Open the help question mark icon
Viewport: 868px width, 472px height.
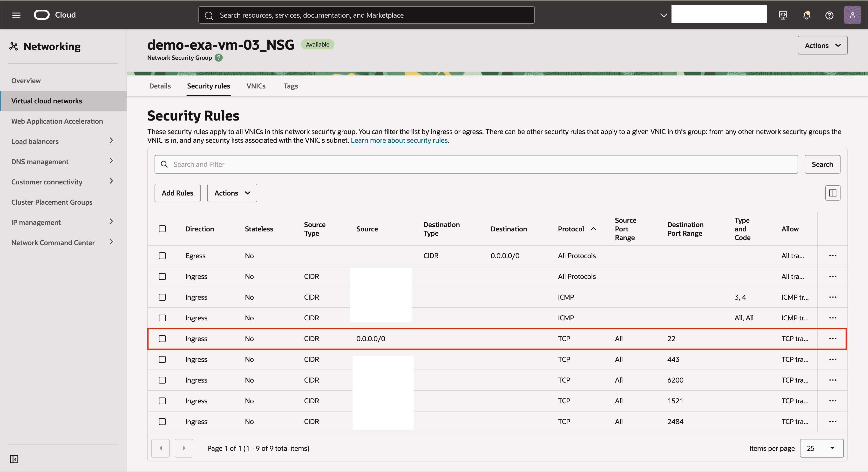click(829, 15)
